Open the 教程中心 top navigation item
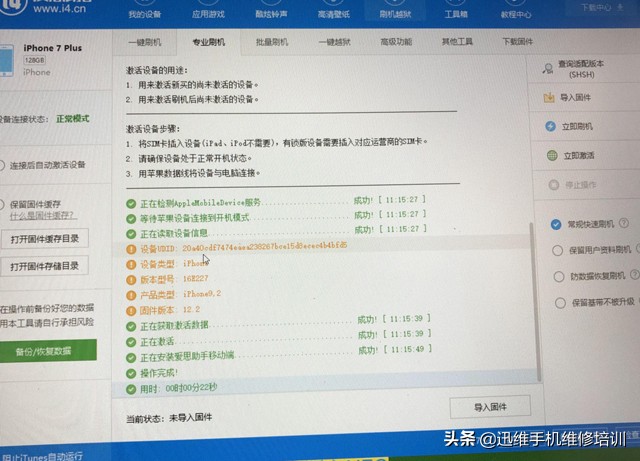 click(516, 14)
